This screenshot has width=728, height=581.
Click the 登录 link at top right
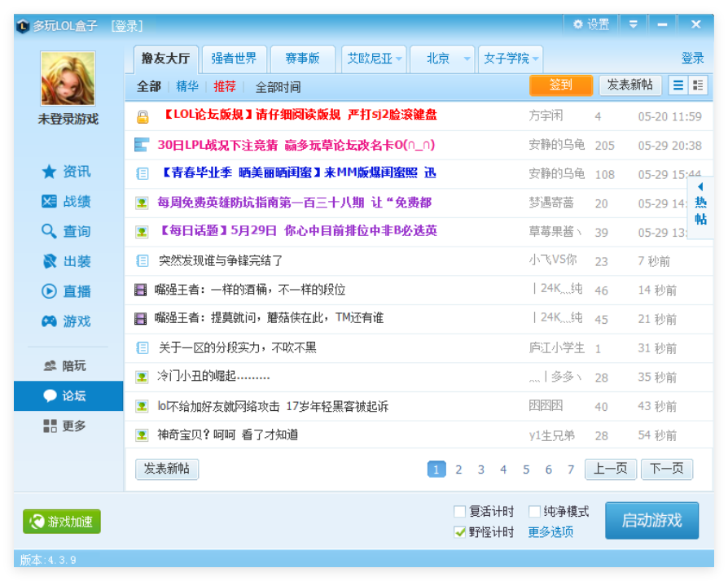pyautogui.click(x=692, y=59)
